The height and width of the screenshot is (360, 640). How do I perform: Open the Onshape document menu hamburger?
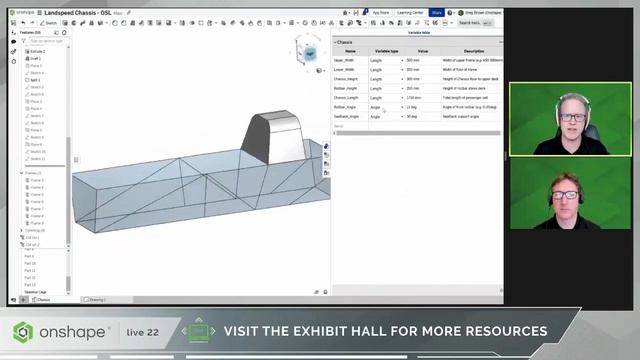click(x=40, y=13)
